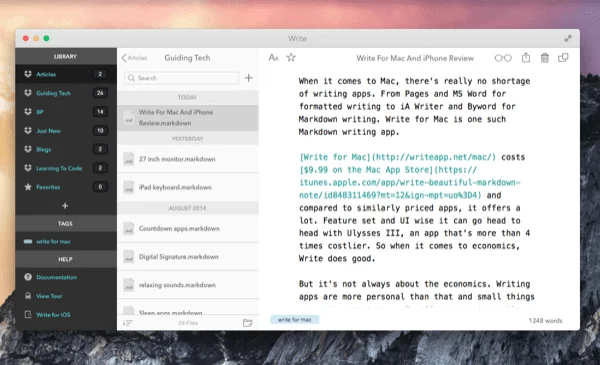Open the 27 inch monitor.markdown note
Image resolution: width=600 pixels, height=365 pixels.
pos(188,159)
